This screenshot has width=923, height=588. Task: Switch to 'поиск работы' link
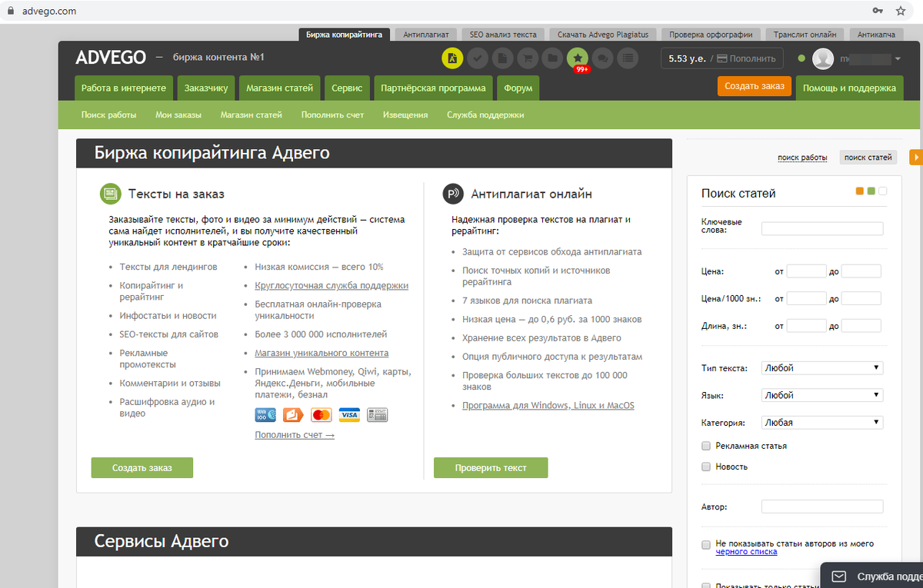click(802, 158)
